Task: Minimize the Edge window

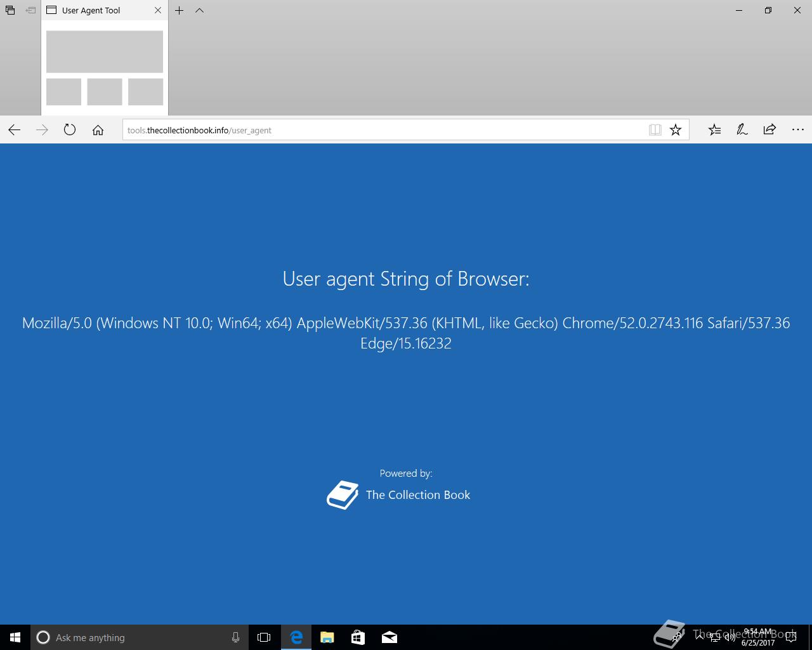Action: click(x=739, y=10)
